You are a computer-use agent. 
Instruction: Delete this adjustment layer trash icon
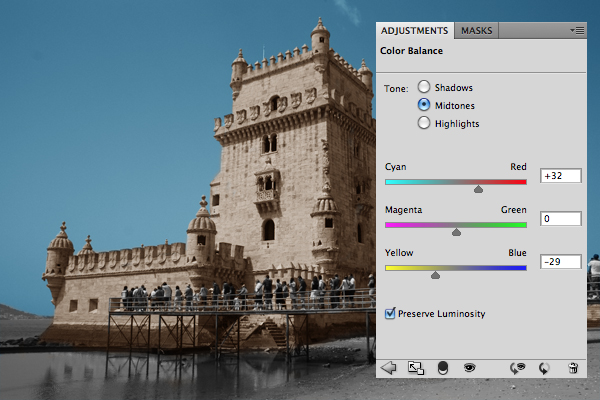(x=573, y=368)
